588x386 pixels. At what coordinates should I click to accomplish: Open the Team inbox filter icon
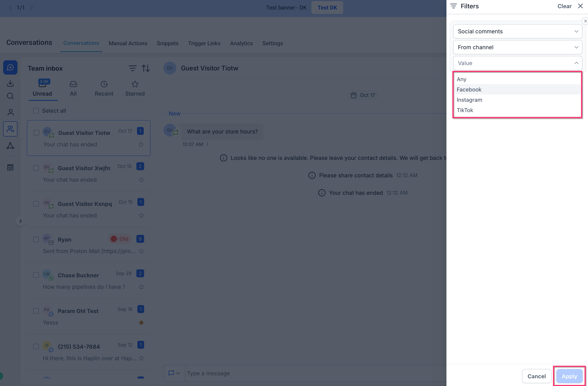click(132, 68)
